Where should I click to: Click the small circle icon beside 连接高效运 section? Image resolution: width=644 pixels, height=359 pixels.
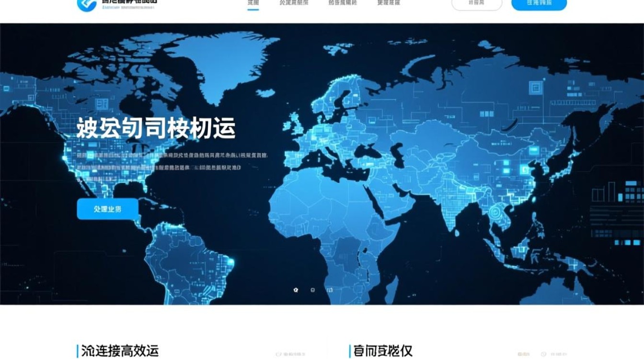[278, 354]
